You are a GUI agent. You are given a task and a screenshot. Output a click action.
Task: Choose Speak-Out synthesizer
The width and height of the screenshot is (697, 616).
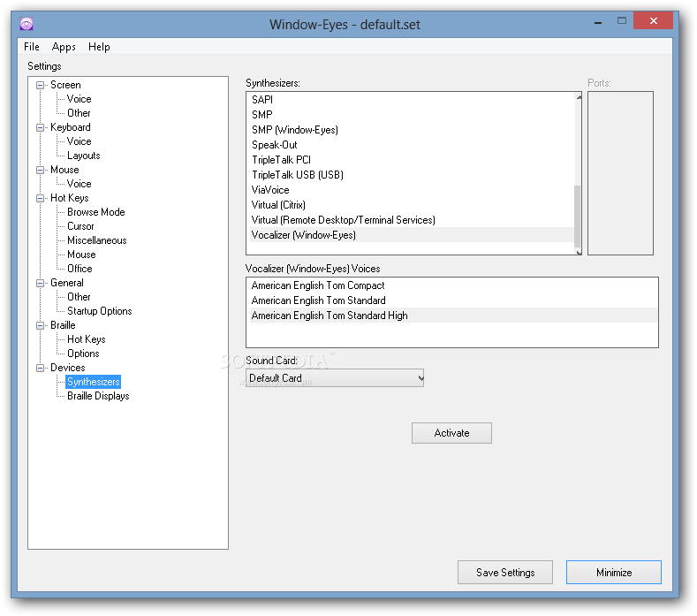[x=411, y=145]
